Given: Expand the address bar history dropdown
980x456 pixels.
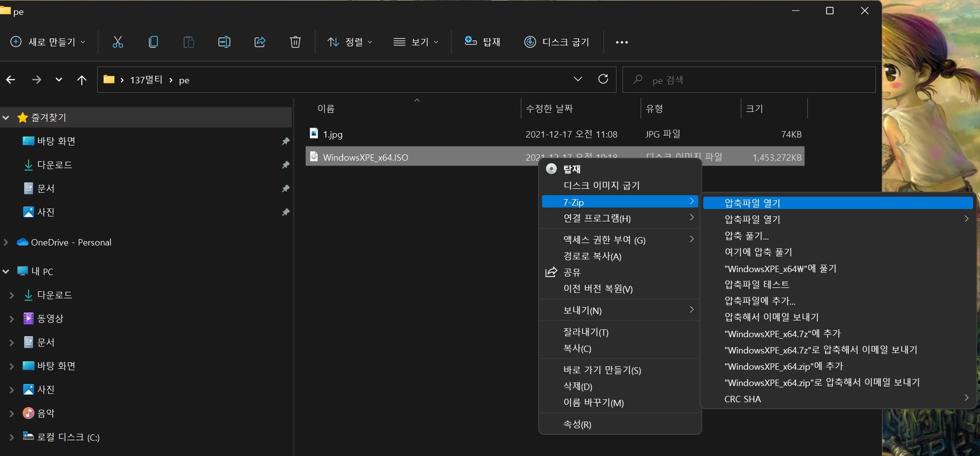Looking at the screenshot, I should coord(578,79).
